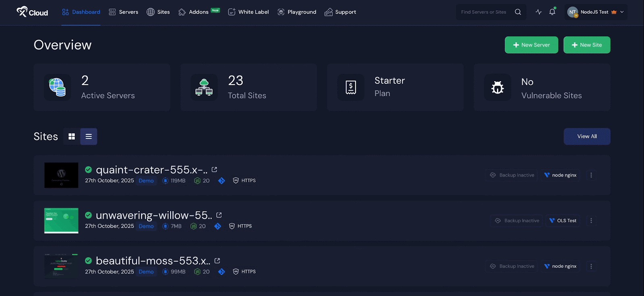This screenshot has width=644, height=296.
Task: Click the Node 20 icon on beautiful-moss row
Action: 197,271
